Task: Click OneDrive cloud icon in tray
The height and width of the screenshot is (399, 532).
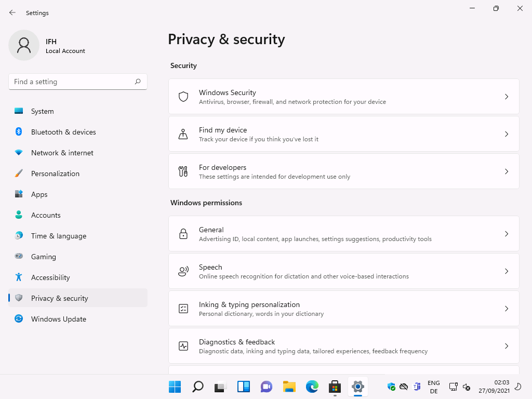Action: coord(403,387)
